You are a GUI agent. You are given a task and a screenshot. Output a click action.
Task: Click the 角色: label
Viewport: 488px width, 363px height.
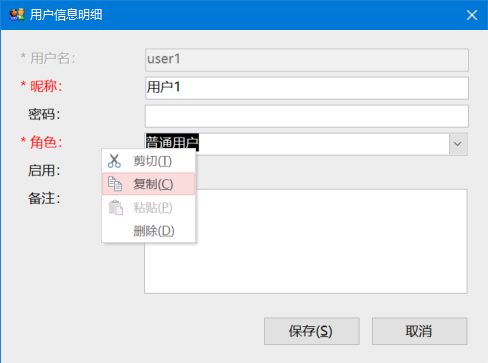point(41,142)
